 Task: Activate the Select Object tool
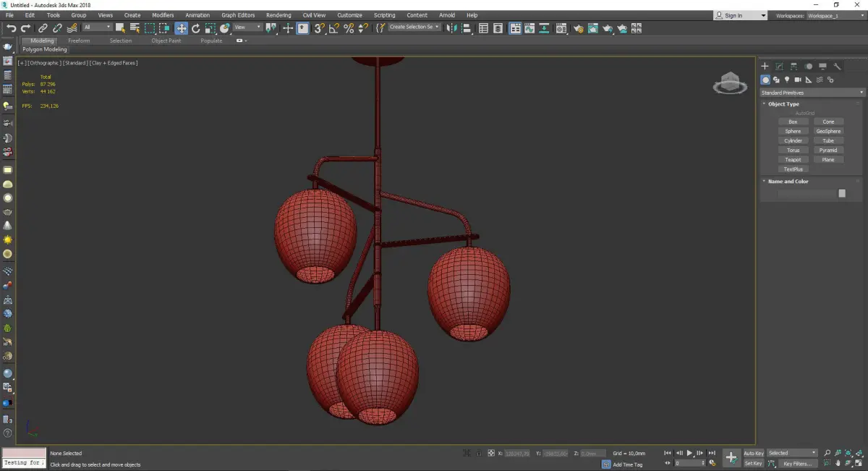coord(120,28)
